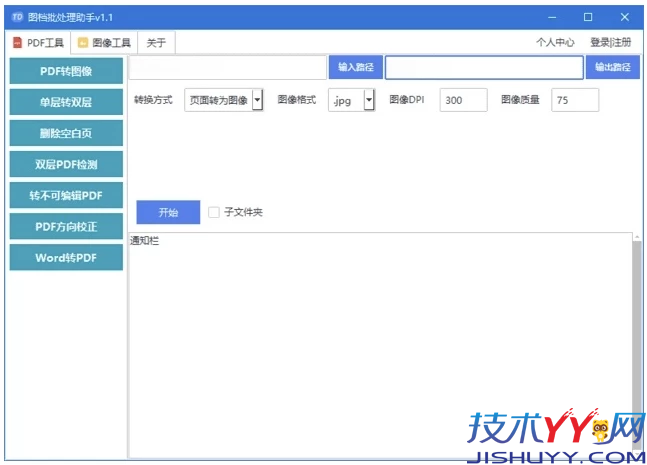Open 个人中心
This screenshot has width=647, height=465.
[x=555, y=42]
